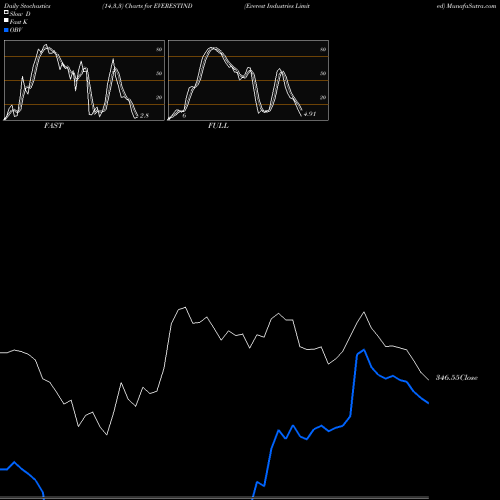Click the 2.8 value in the FAST chart
The height and width of the screenshot is (500, 500).
click(144, 116)
